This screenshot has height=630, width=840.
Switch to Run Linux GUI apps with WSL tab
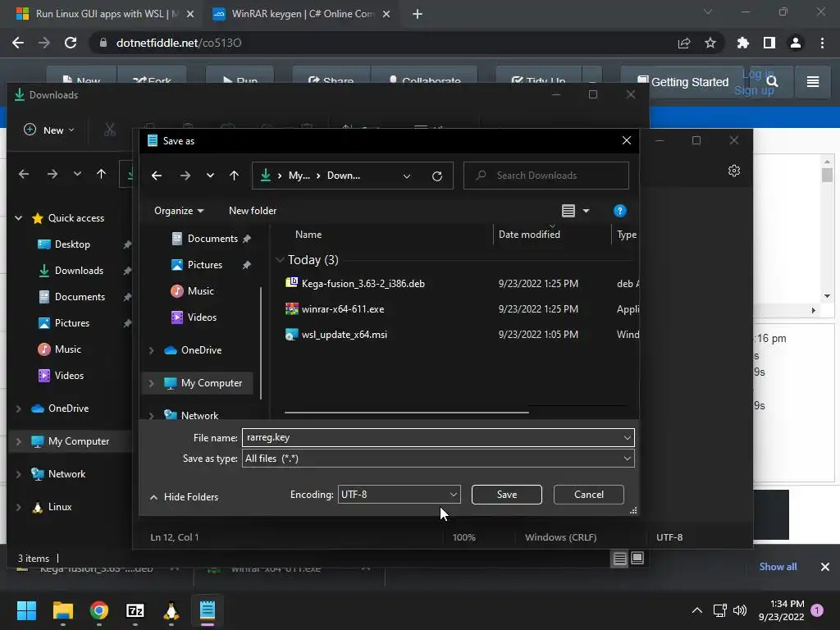coord(104,14)
